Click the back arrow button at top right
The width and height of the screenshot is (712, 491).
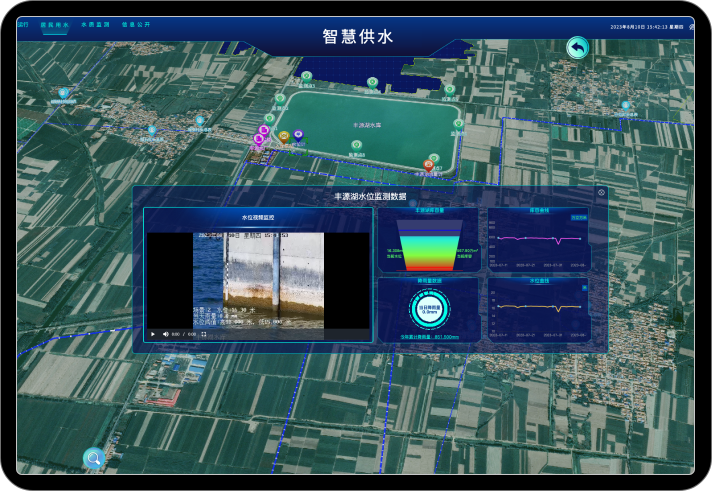click(x=577, y=48)
